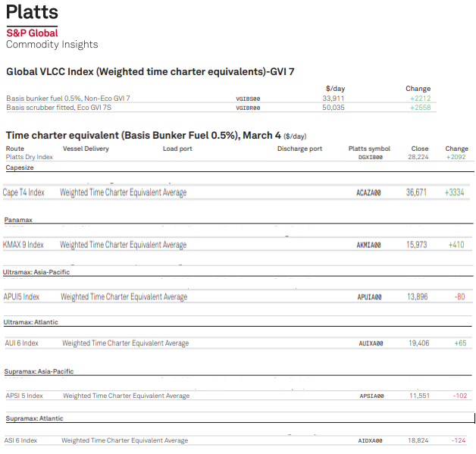Select the Time charter equivalent heading
Viewport: 476px width, 454px height.
click(156, 136)
